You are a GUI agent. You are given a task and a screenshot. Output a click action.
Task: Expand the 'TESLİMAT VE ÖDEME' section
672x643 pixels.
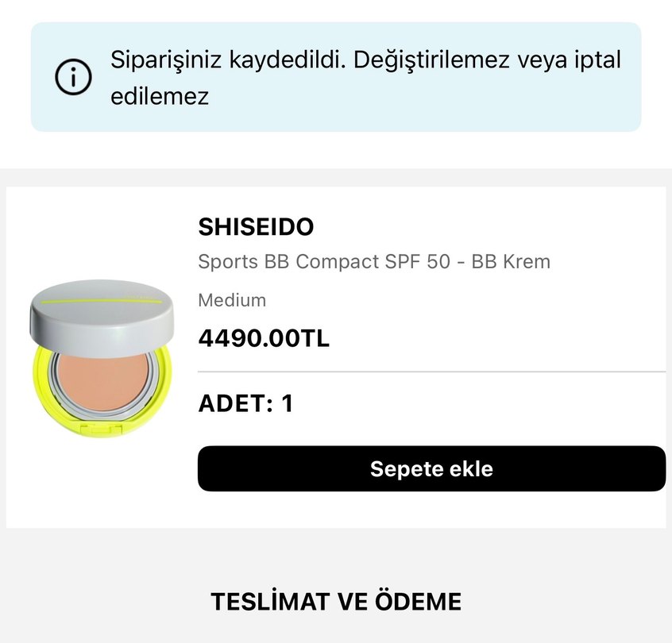pos(336,601)
